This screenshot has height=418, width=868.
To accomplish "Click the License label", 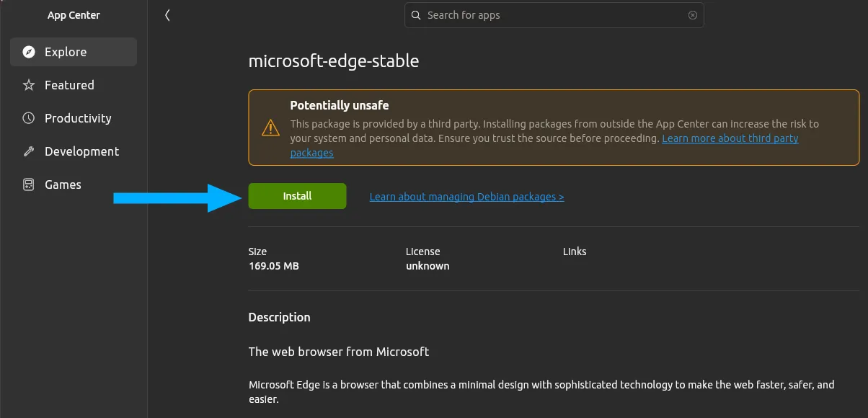I will click(x=423, y=252).
